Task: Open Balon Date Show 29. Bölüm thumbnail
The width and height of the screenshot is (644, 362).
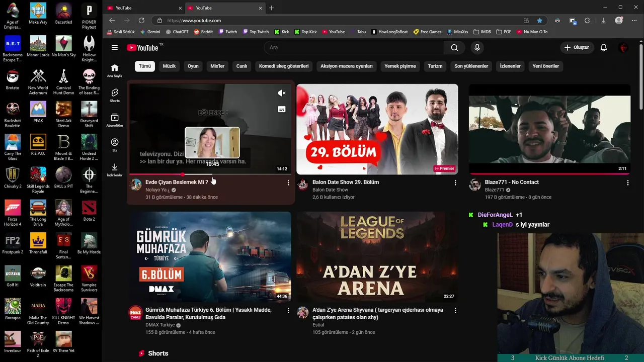Action: coord(377,129)
